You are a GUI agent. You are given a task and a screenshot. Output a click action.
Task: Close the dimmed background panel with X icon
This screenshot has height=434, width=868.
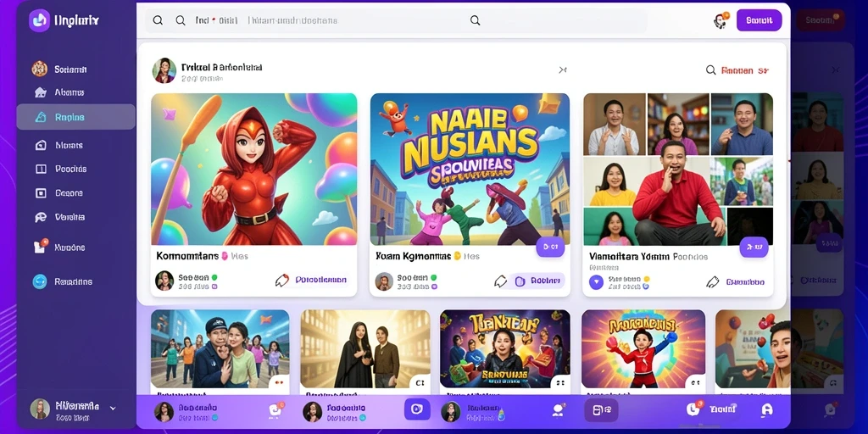point(836,70)
